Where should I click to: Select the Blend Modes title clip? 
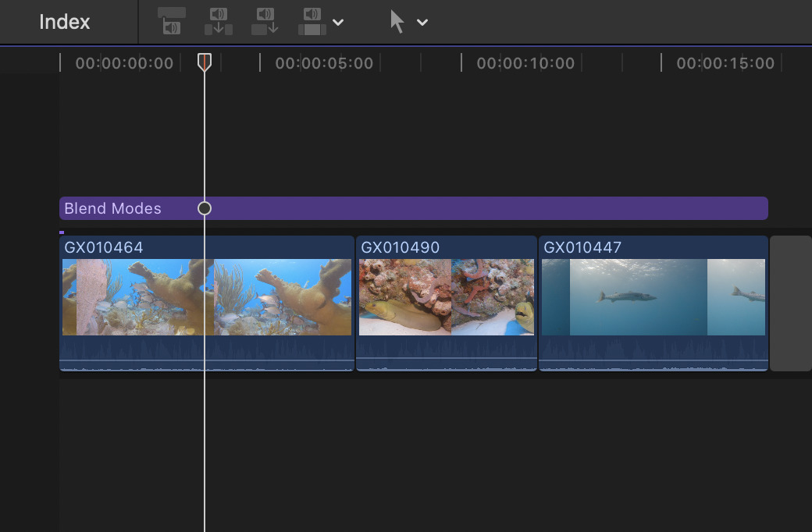tap(414, 208)
